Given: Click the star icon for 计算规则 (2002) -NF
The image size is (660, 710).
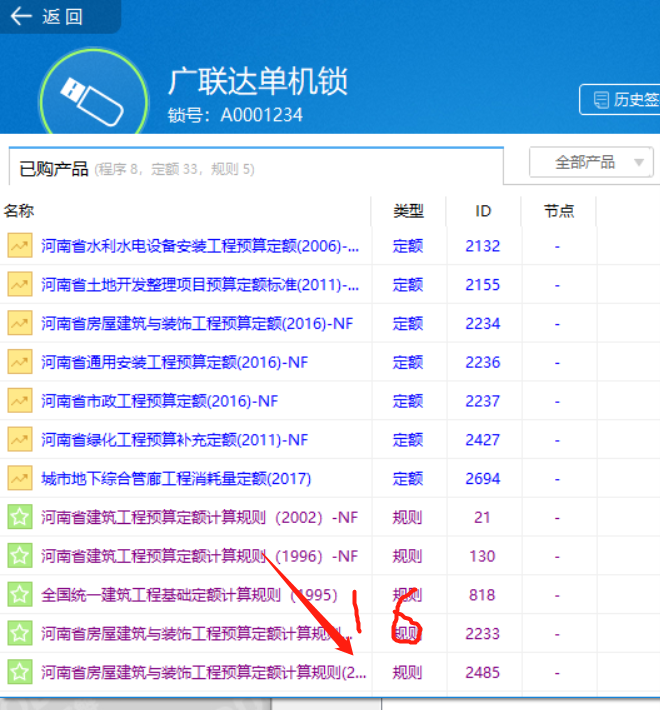Looking at the screenshot, I should pos(20,517).
